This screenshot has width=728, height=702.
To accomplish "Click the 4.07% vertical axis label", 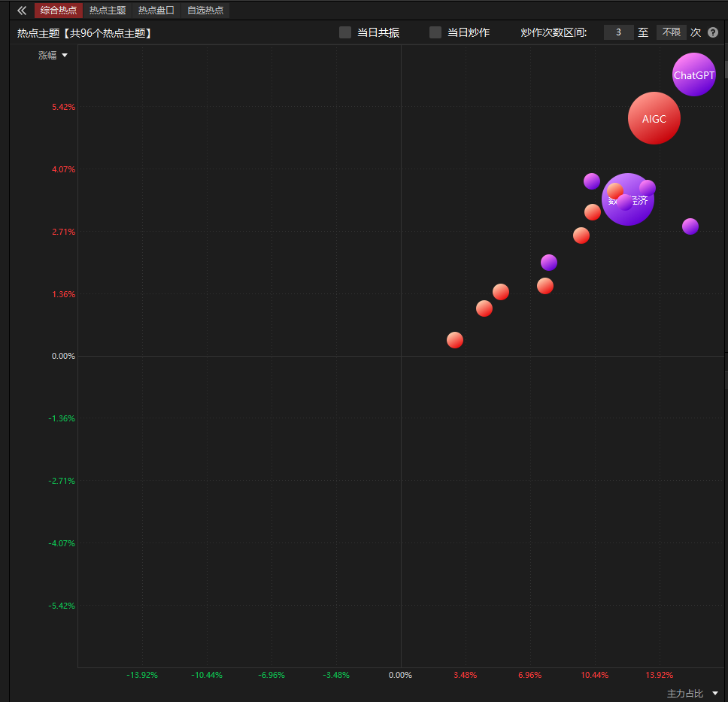I will click(x=63, y=169).
